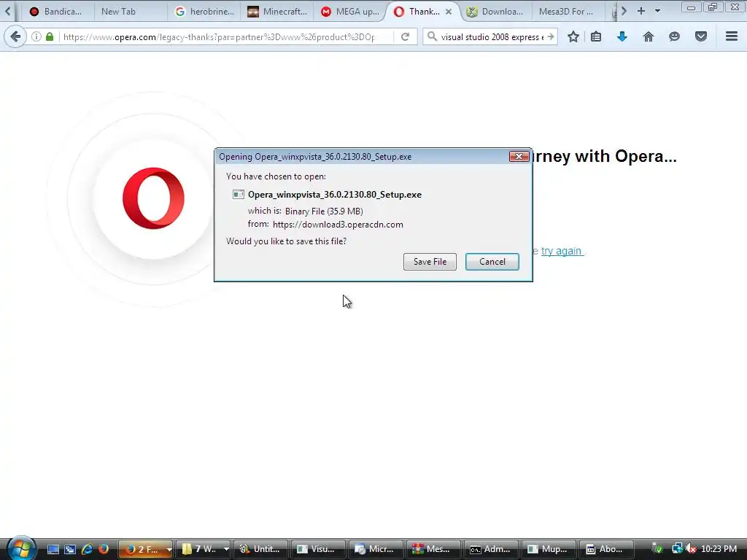This screenshot has height=560, width=747.
Task: List all tabs dropdown arrow
Action: click(x=657, y=11)
